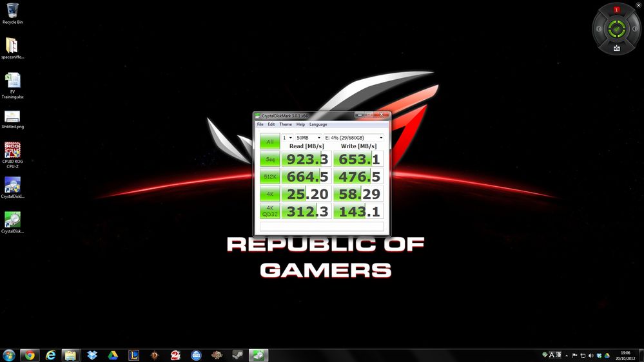Open the Help menu in CrystalDiskMark
Image resolution: width=644 pixels, height=362 pixels.
pos(300,124)
